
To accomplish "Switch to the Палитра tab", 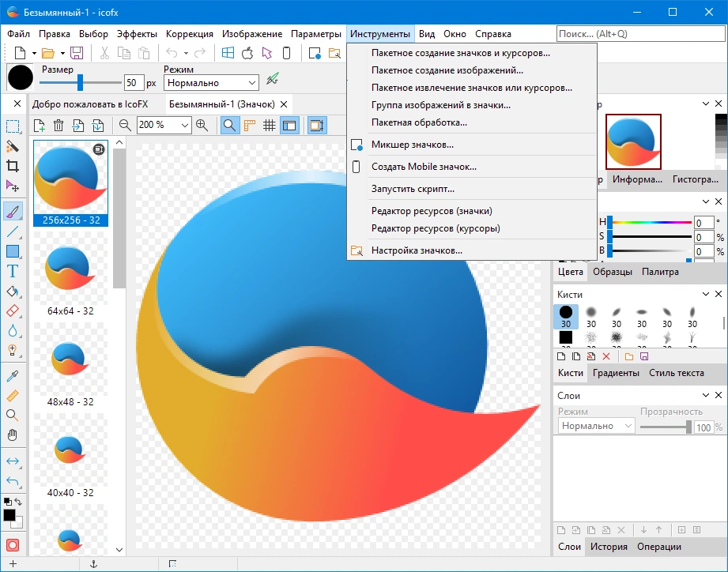I will pos(660,272).
